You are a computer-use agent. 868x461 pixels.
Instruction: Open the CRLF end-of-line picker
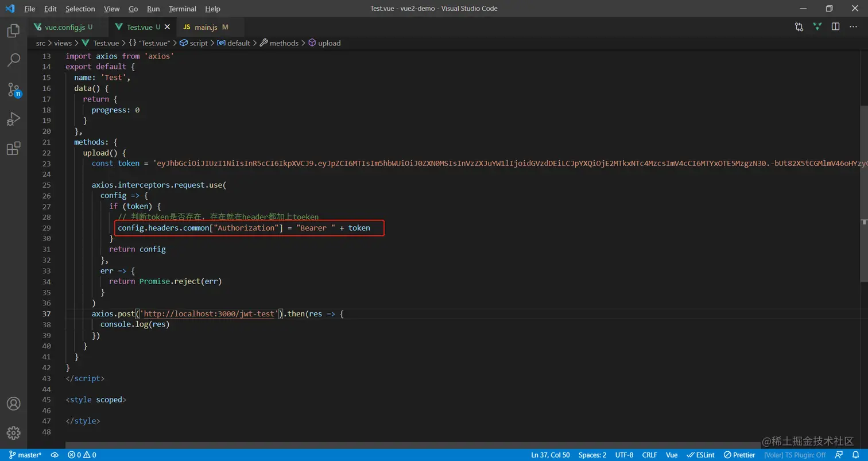click(649, 455)
